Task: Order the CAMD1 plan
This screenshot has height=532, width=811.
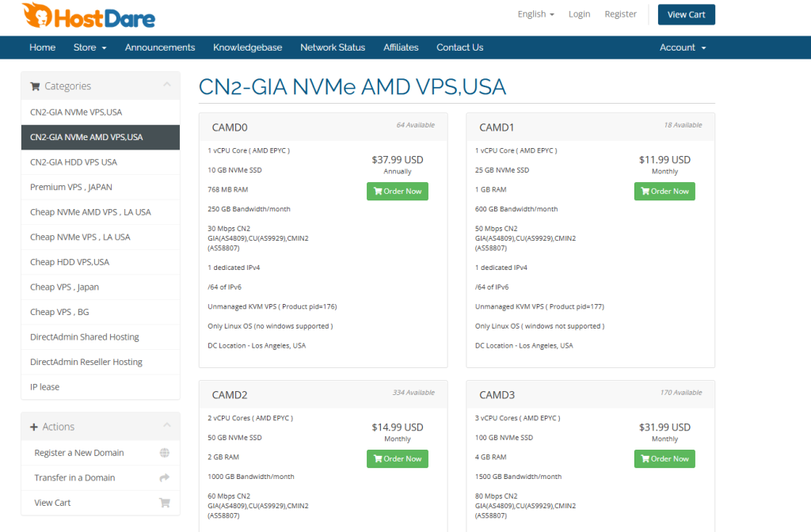Action: [664, 192]
